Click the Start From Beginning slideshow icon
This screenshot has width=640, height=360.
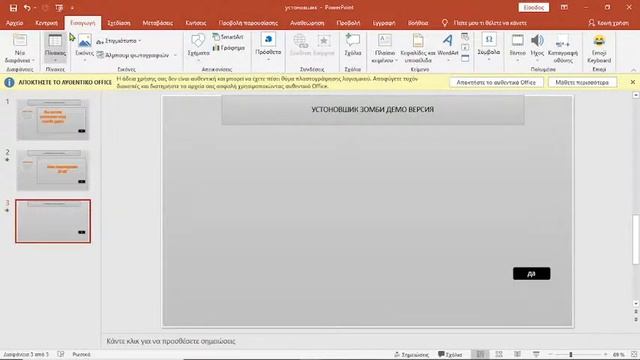59,8
